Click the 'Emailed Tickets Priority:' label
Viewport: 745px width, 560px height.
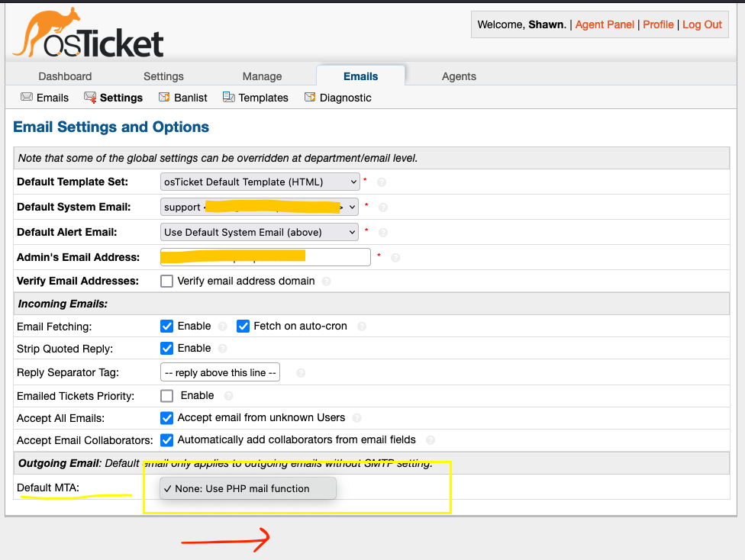(x=76, y=397)
